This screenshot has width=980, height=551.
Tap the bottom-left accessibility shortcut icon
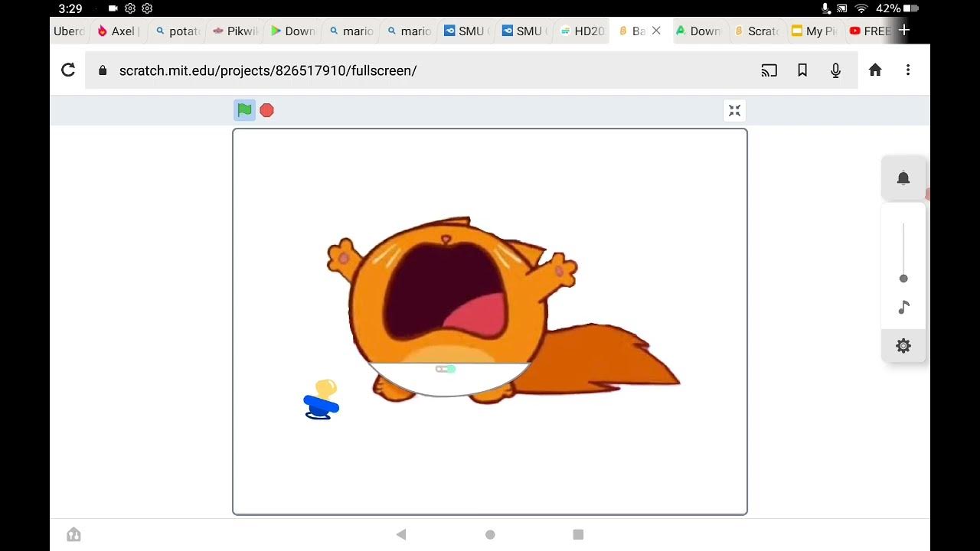coord(73,534)
